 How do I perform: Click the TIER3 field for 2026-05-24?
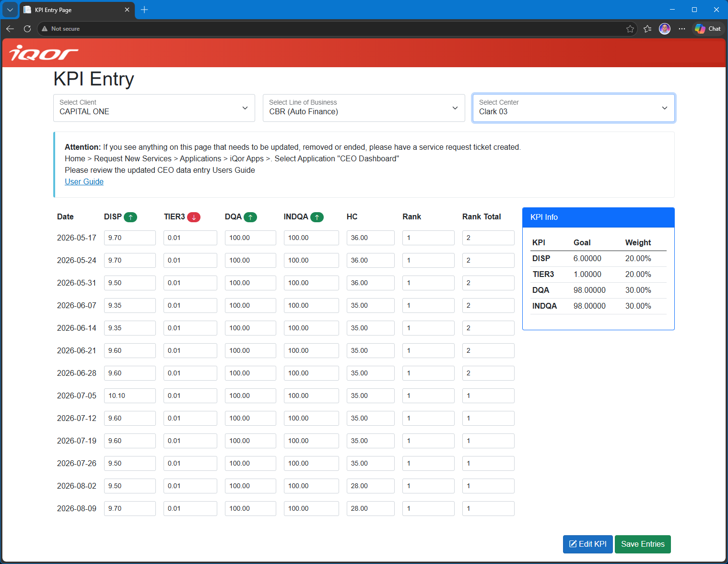coord(190,260)
